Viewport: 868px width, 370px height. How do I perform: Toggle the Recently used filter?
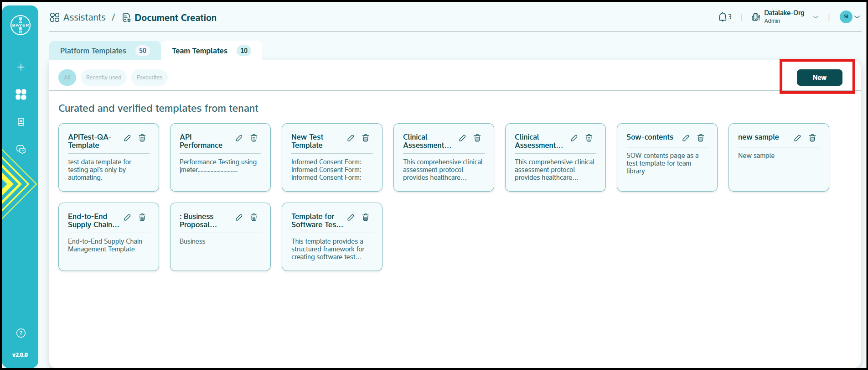(x=103, y=78)
